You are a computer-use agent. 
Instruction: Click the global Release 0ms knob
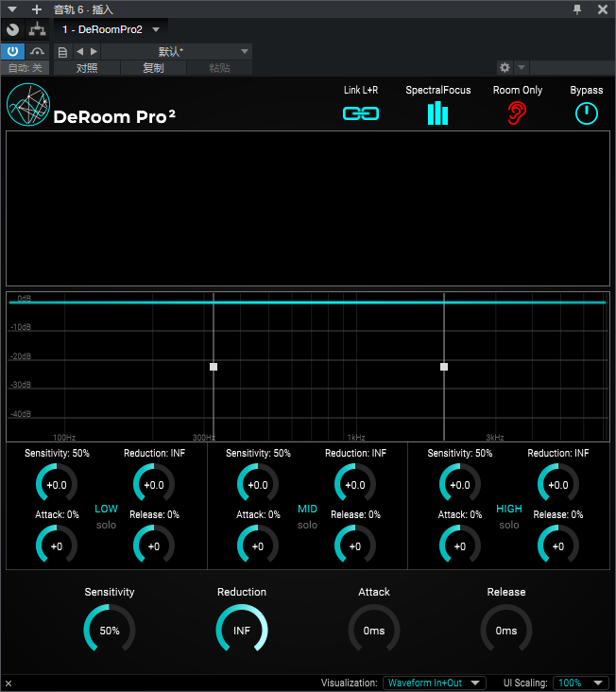(x=506, y=630)
